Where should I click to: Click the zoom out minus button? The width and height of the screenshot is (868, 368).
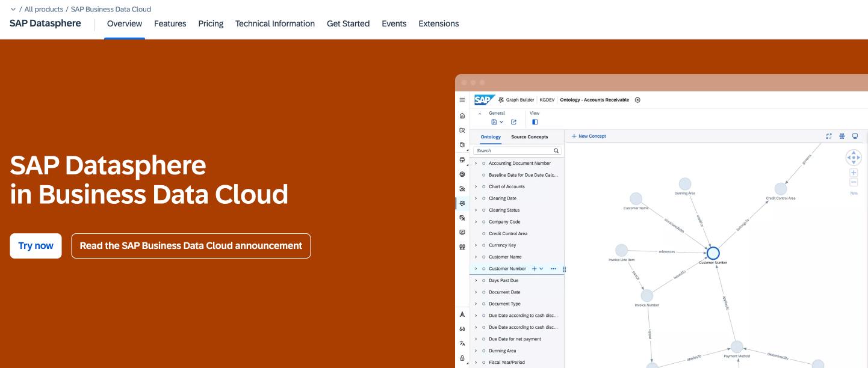[854, 182]
